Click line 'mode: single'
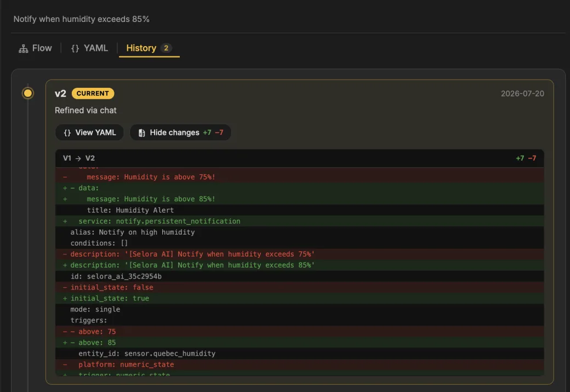Screen dimensions: 570x392 click(300, 309)
